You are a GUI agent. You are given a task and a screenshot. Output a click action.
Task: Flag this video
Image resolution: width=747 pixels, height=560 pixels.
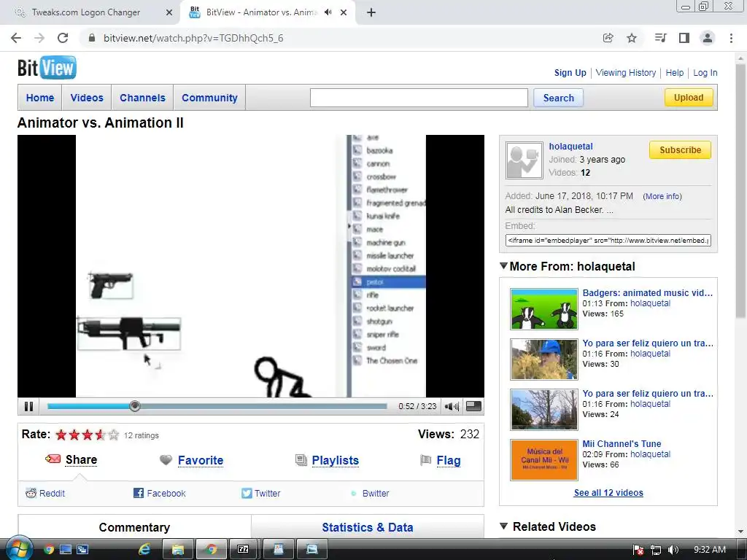click(x=449, y=461)
